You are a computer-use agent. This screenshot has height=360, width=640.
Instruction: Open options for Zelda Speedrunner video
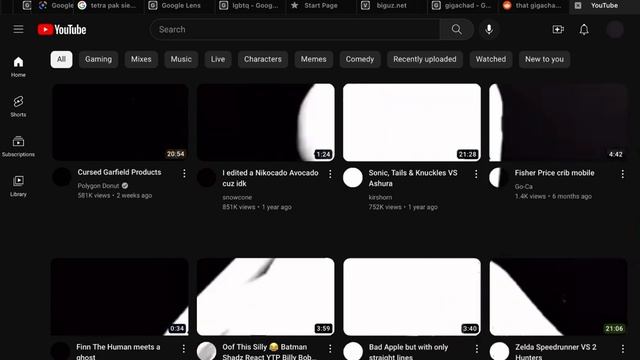click(622, 349)
